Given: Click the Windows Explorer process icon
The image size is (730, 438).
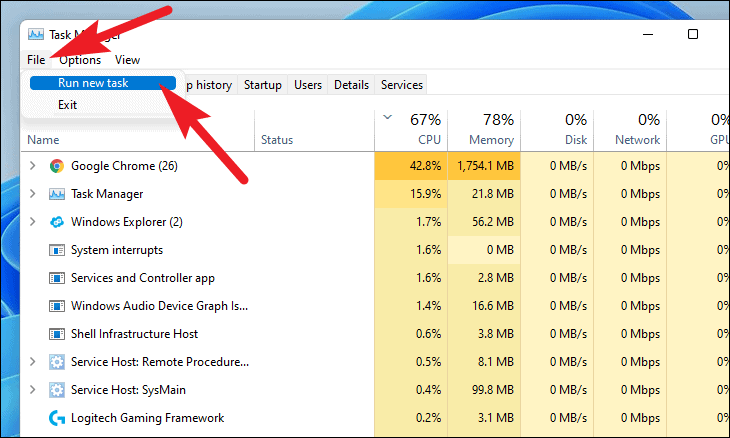Looking at the screenshot, I should coord(57,222).
